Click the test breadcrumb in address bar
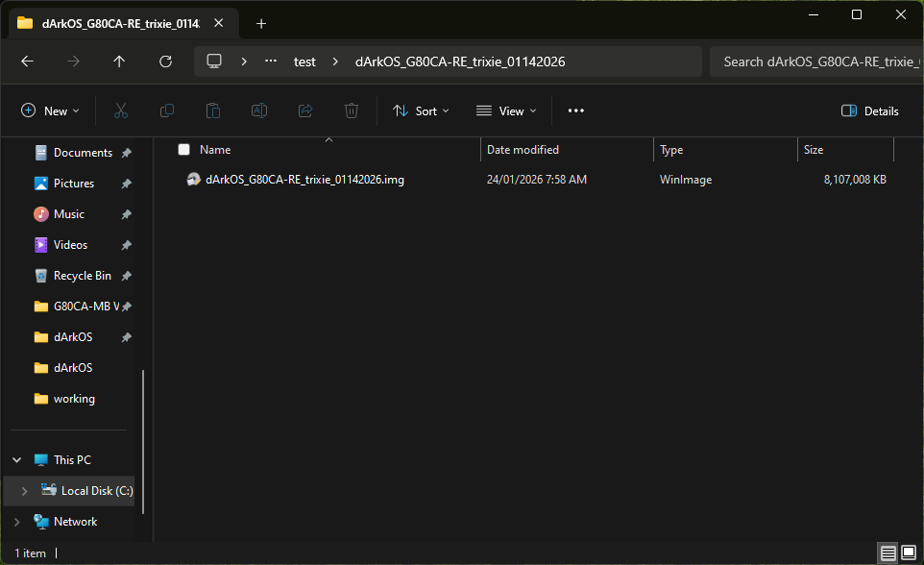The image size is (924, 565). point(304,61)
